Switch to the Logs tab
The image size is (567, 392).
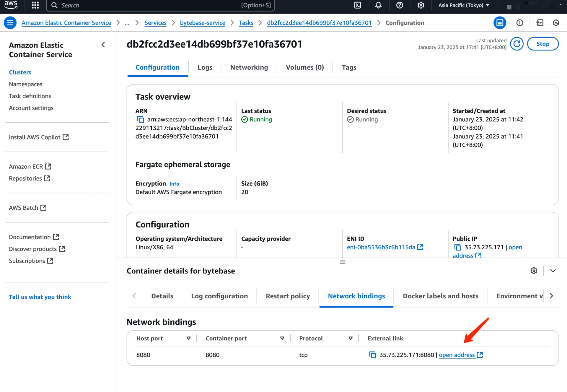coord(205,67)
